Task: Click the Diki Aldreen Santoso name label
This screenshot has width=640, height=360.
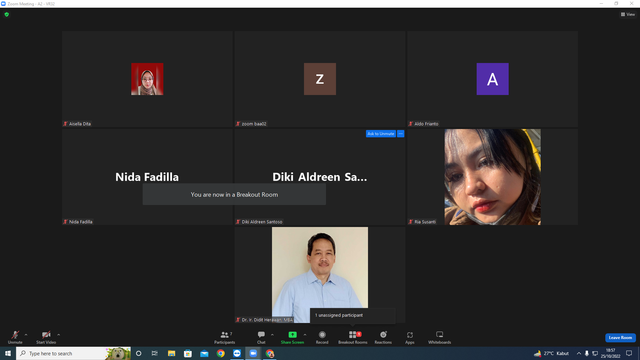Action: (262, 222)
